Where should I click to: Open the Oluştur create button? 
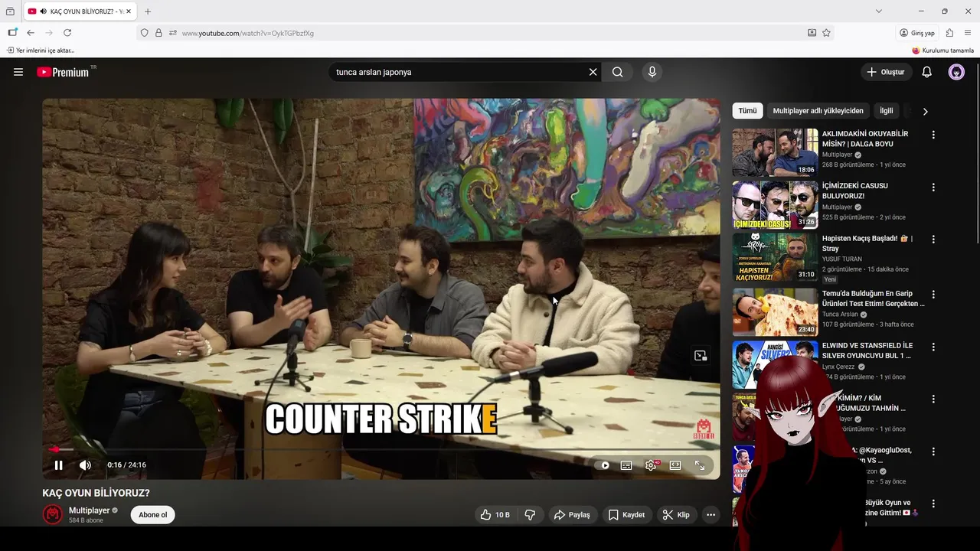[x=886, y=72]
